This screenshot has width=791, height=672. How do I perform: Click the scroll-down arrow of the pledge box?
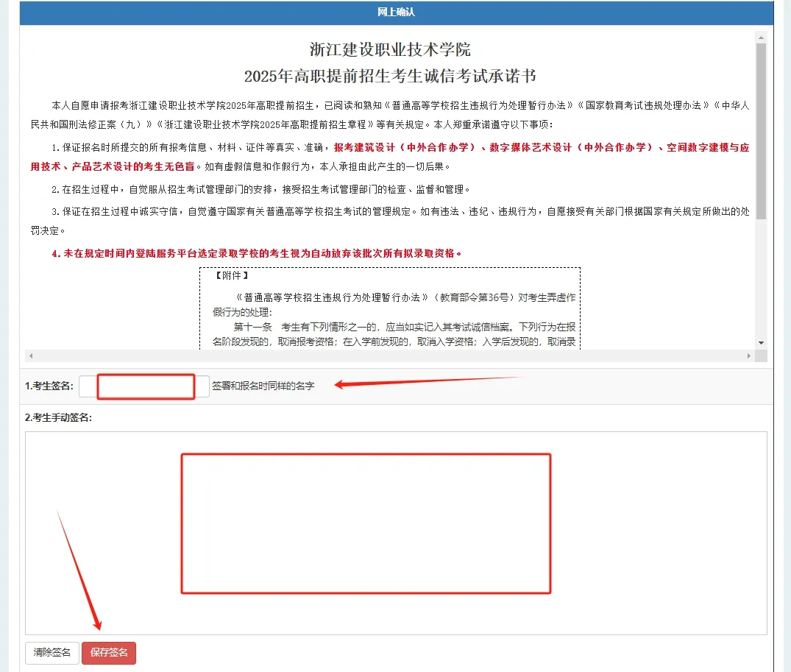coord(761,343)
